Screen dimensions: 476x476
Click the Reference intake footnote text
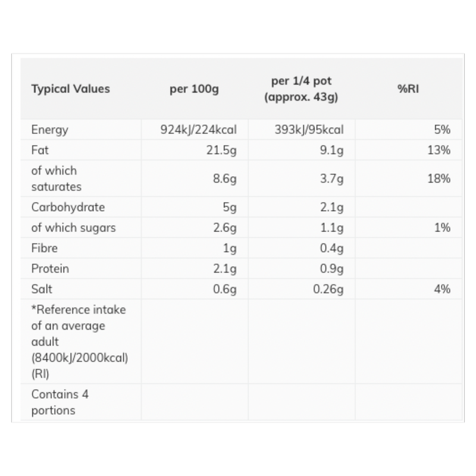click(x=80, y=342)
